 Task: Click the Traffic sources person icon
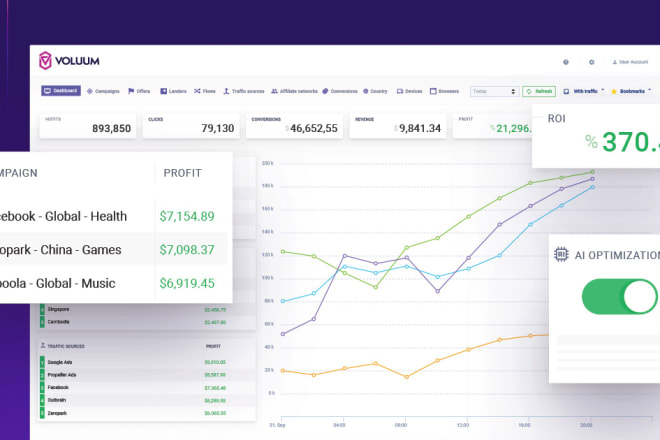pos(226,91)
